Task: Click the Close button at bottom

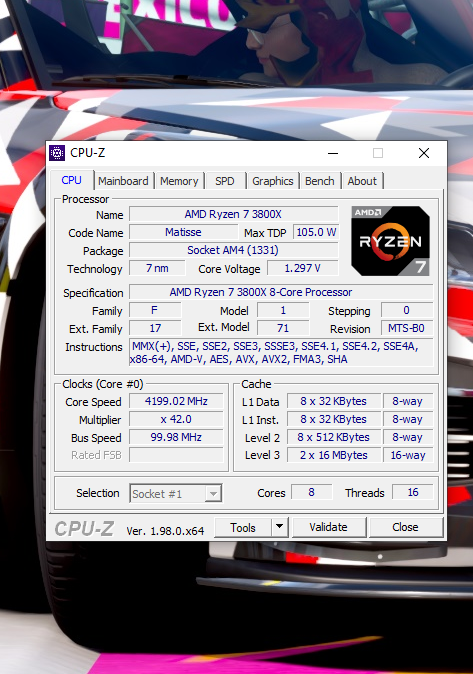Action: pyautogui.click(x=405, y=527)
